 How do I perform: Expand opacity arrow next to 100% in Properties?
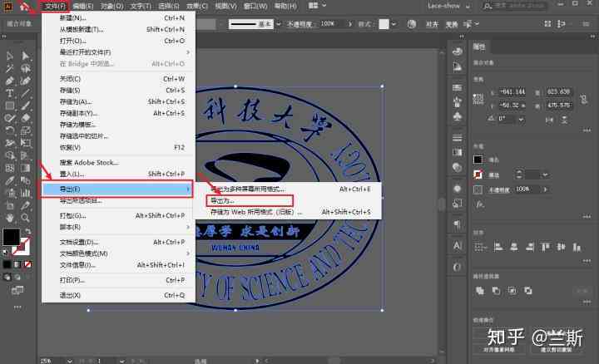(545, 189)
